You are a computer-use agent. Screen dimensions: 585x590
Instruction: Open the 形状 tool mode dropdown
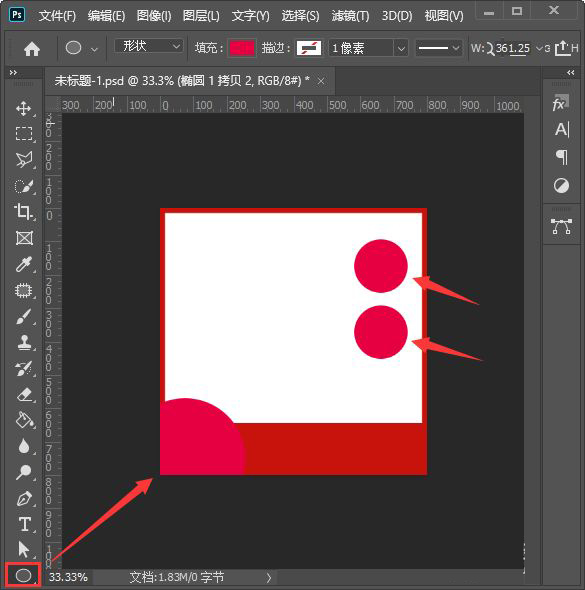pyautogui.click(x=149, y=46)
